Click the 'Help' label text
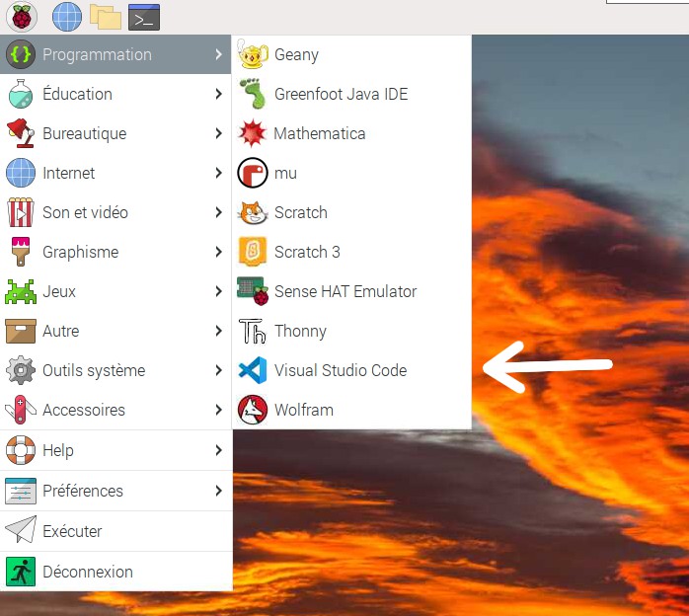Image resolution: width=689 pixels, height=616 pixels. (x=58, y=451)
